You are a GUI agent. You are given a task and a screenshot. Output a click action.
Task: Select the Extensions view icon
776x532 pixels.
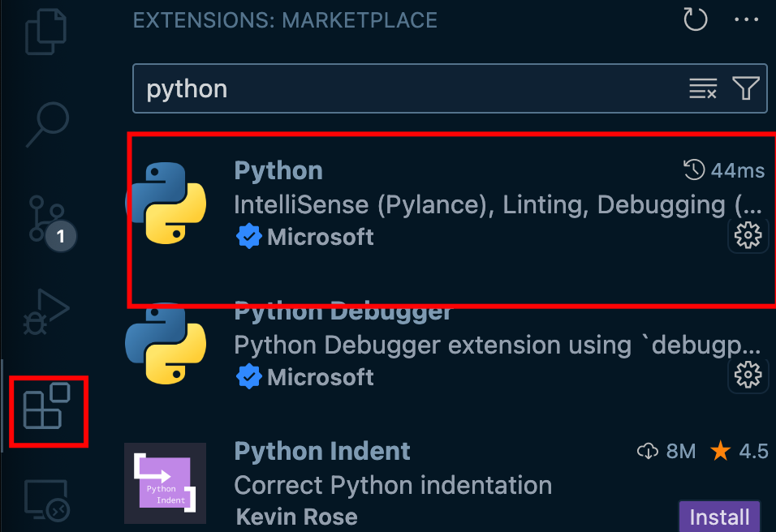tap(47, 410)
